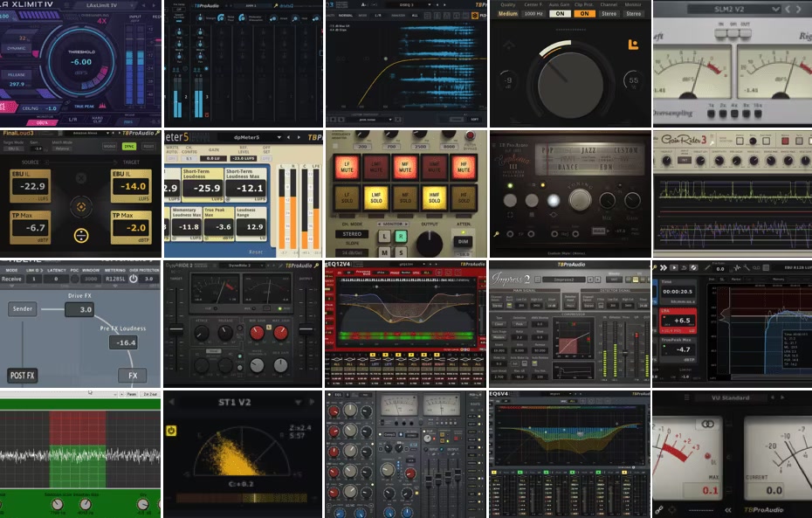Image resolution: width=812 pixels, height=518 pixels.
Task: Toggle the LF MUTE button
Action: pyautogui.click(x=347, y=167)
